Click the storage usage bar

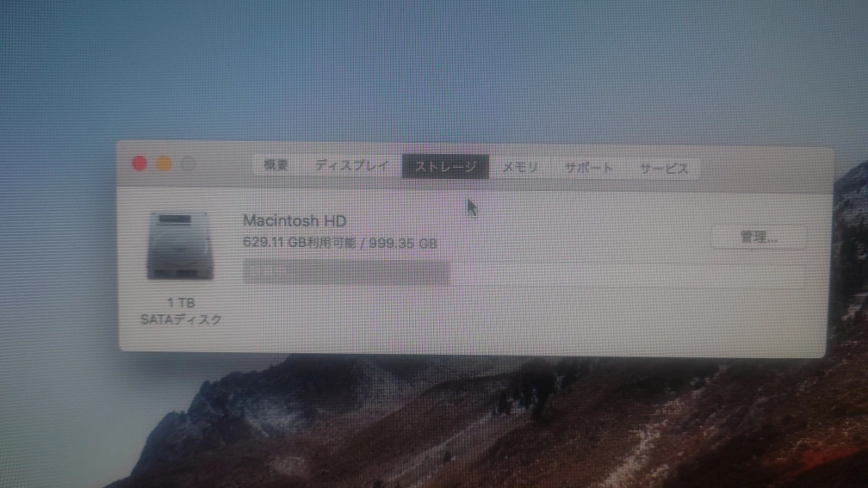tap(524, 274)
